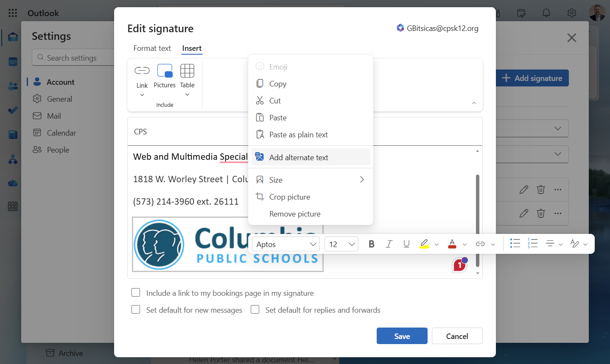The height and width of the screenshot is (364, 610).
Task: Delete the first signature with trash icon
Action: 541,189
